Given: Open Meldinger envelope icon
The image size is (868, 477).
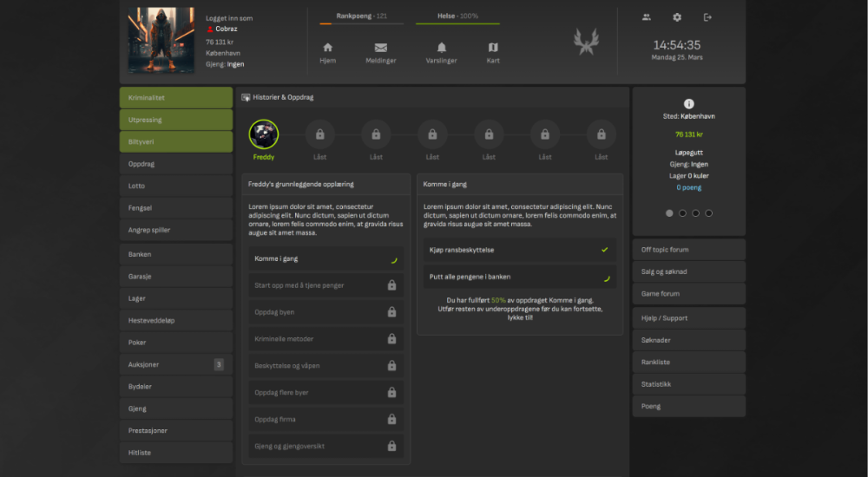Looking at the screenshot, I should 380,48.
